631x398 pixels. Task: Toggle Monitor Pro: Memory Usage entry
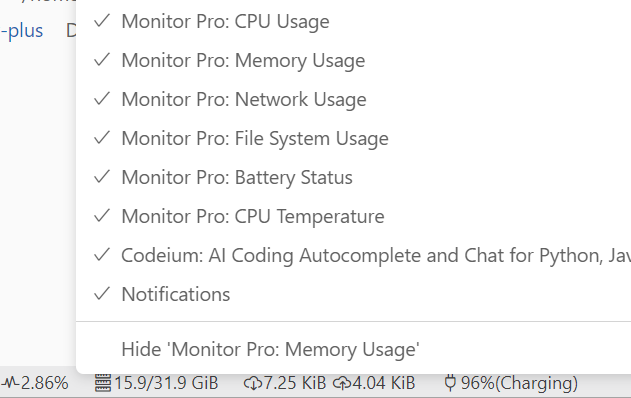(x=353, y=60)
